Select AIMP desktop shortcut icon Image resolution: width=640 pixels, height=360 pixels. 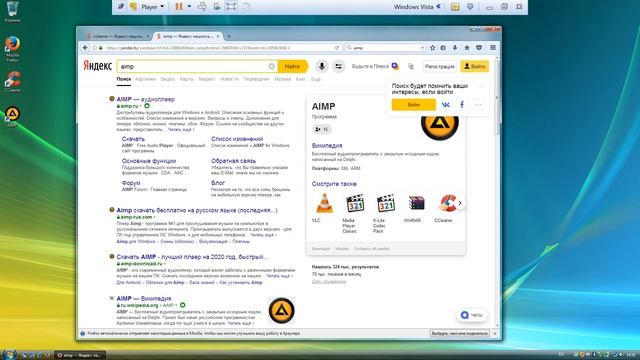[13, 117]
